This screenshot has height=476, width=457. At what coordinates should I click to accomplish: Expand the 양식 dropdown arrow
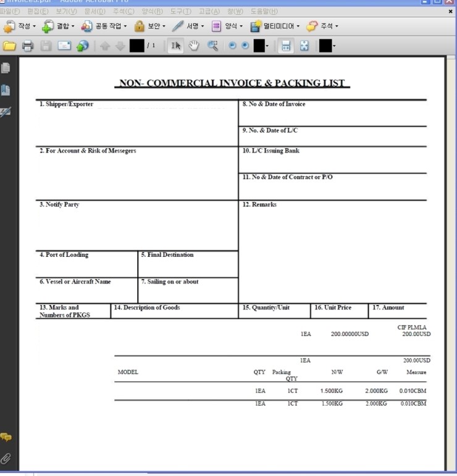pyautogui.click(x=241, y=27)
